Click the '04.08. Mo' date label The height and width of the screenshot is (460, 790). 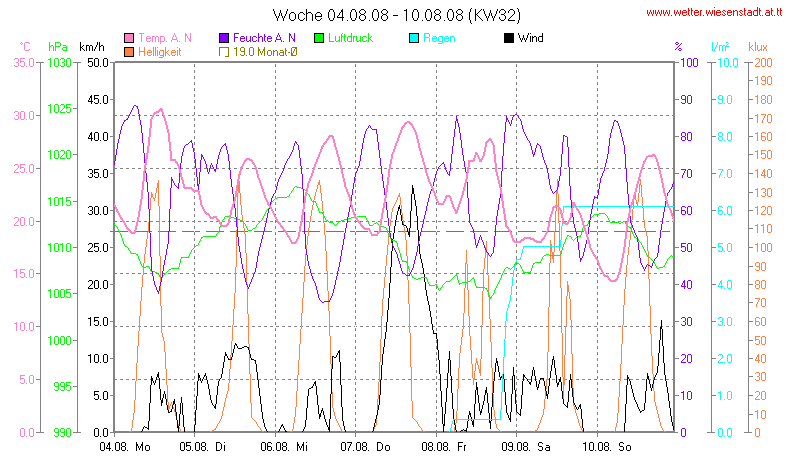pos(125,447)
